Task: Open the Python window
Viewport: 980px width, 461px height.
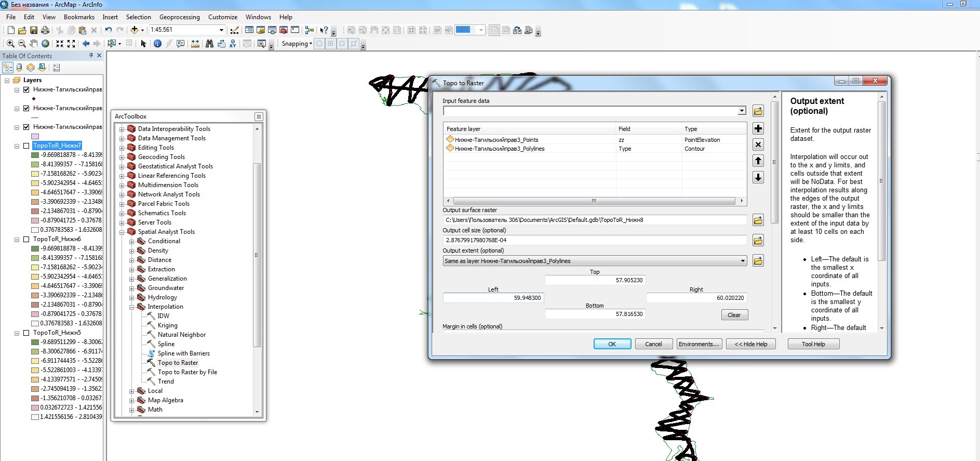Action: click(295, 30)
